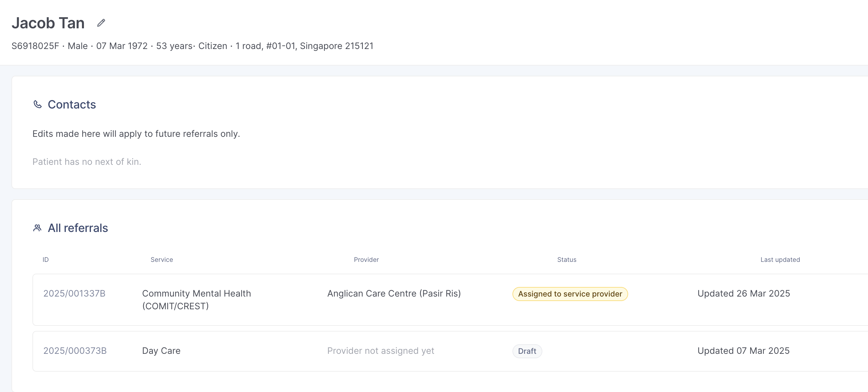Click the Assigned to service provider badge
868x392 pixels.
pos(570,294)
